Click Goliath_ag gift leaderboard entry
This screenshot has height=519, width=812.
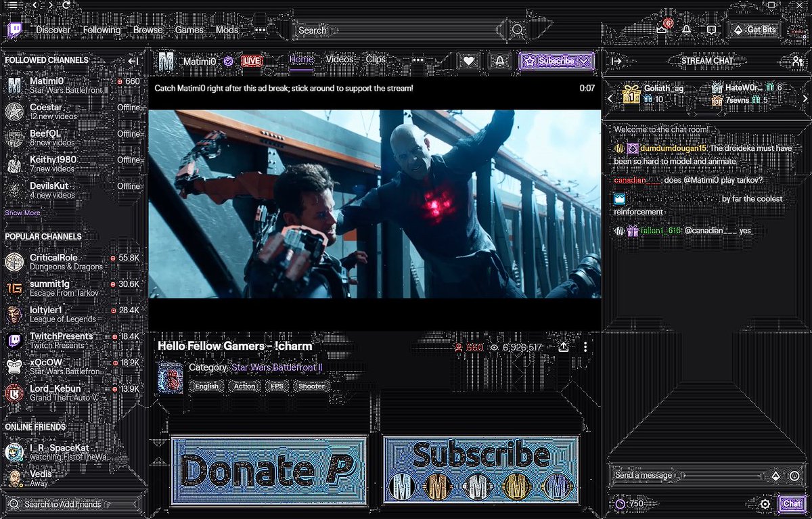click(653, 94)
